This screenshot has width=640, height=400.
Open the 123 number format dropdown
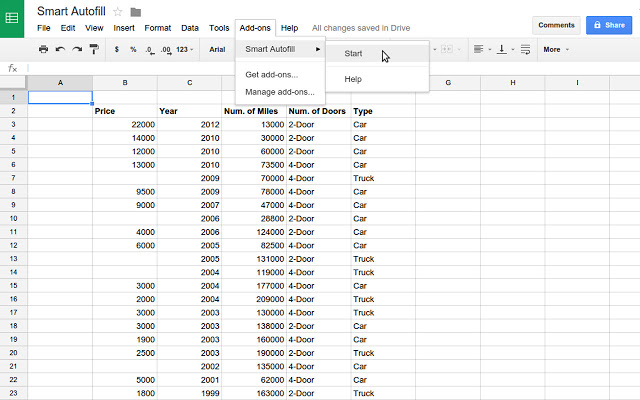click(x=184, y=49)
